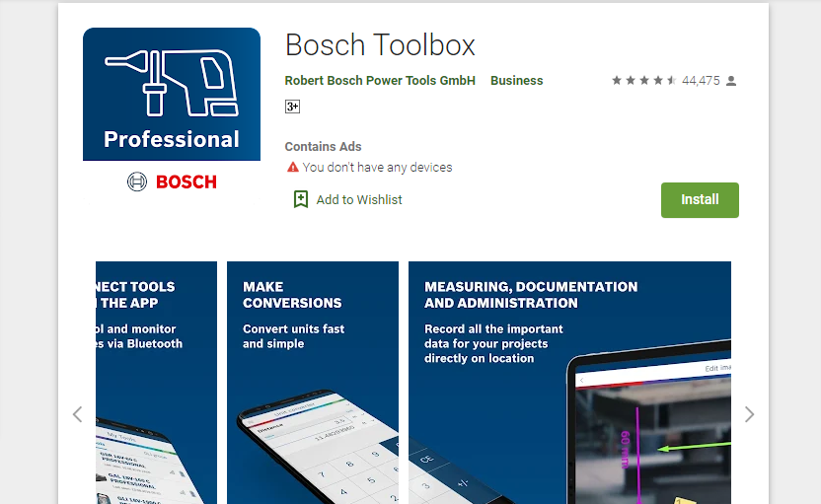Viewport: 821px width, 504px height.
Task: Click Add to Wishlist text
Action: pyautogui.click(x=359, y=200)
